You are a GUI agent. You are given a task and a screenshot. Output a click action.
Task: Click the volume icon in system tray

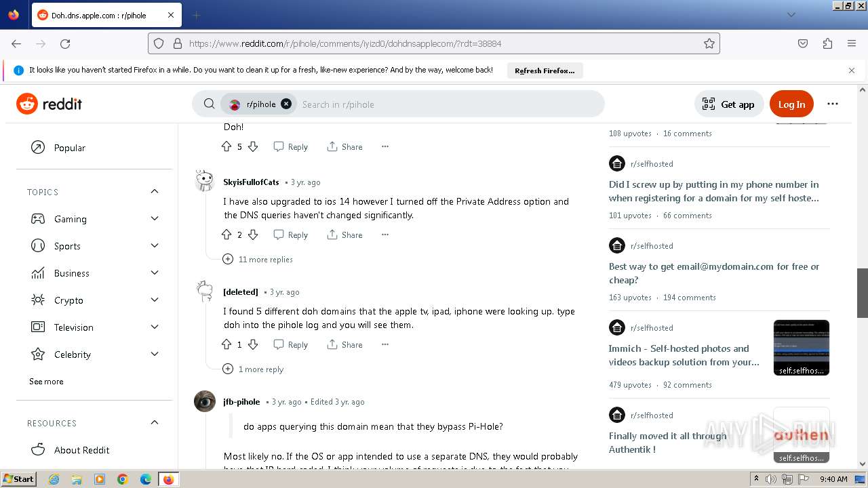click(x=772, y=479)
